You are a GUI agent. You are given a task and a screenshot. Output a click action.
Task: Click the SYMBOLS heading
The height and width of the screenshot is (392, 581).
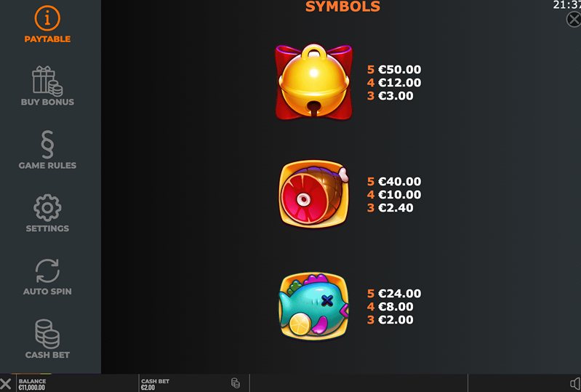click(342, 7)
